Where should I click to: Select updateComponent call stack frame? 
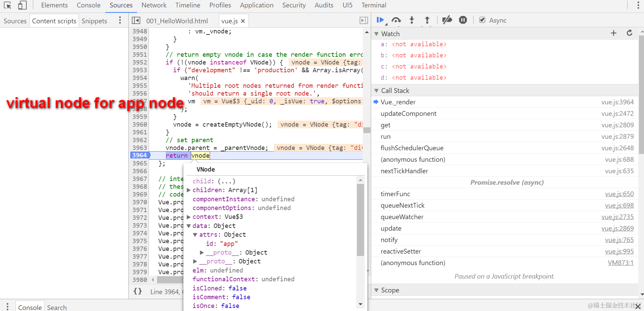505,113
